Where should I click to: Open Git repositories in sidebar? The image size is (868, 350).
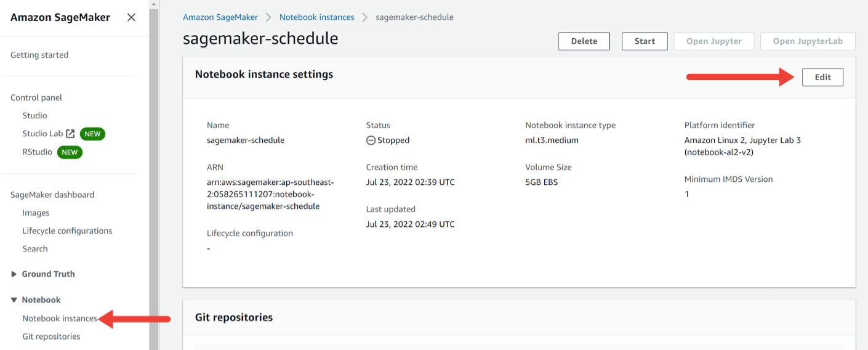(51, 336)
